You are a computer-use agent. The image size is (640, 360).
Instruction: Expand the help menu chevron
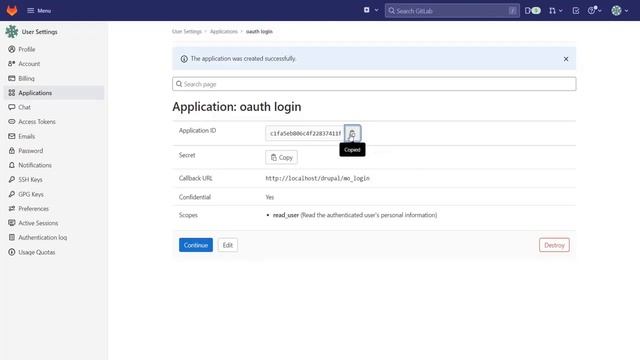[599, 11]
